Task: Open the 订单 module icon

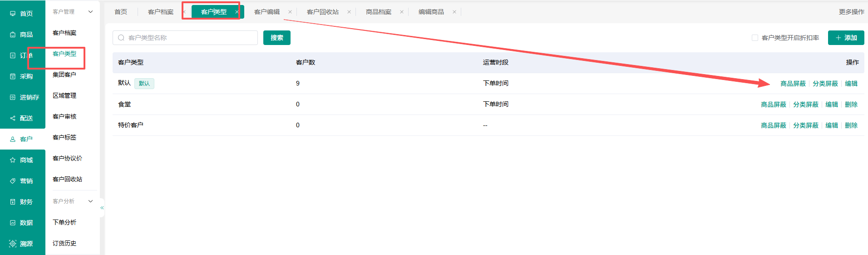Action: click(x=13, y=55)
